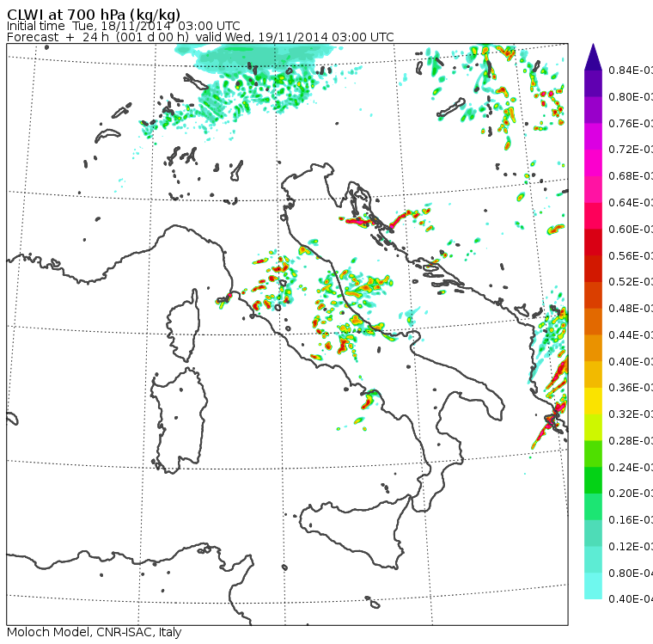653x644 pixels.
Task: Click the 0.64E-03 colorbar label
Action: click(631, 203)
